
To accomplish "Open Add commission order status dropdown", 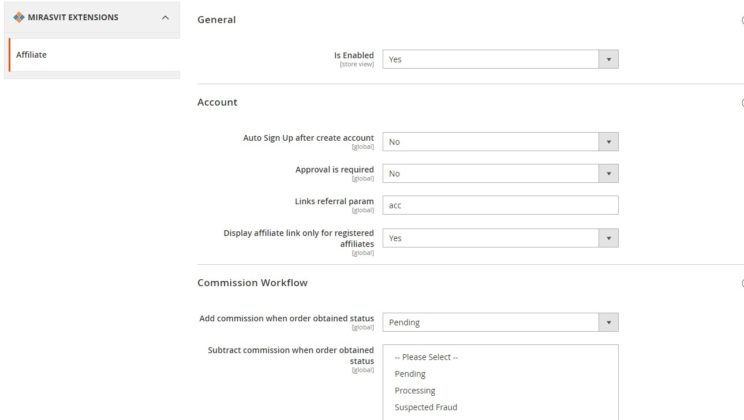I will (x=500, y=322).
